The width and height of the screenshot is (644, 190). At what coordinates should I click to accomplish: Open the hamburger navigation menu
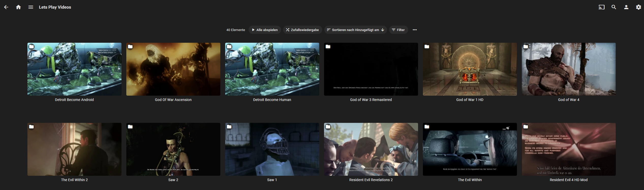tap(31, 7)
